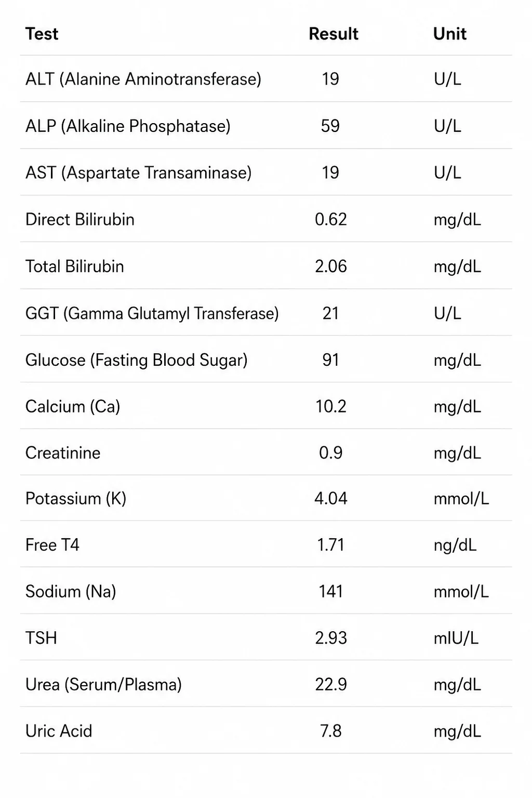Select the Free T4 unit ng/dL
This screenshot has height=798, width=532.
click(455, 546)
